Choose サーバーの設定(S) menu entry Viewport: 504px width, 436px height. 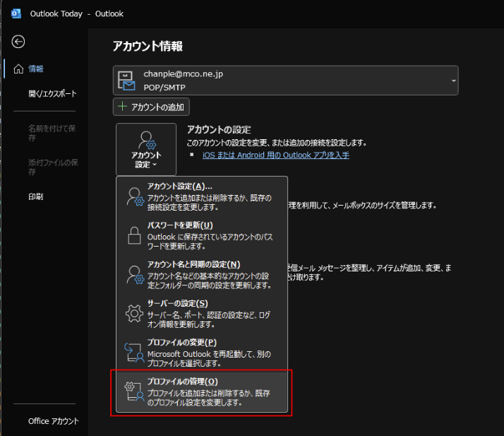202,314
